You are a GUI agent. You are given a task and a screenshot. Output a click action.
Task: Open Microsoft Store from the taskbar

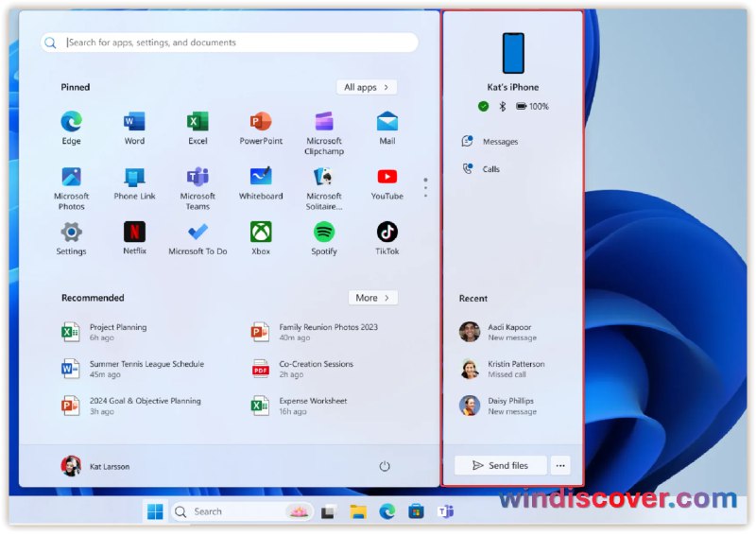[416, 511]
